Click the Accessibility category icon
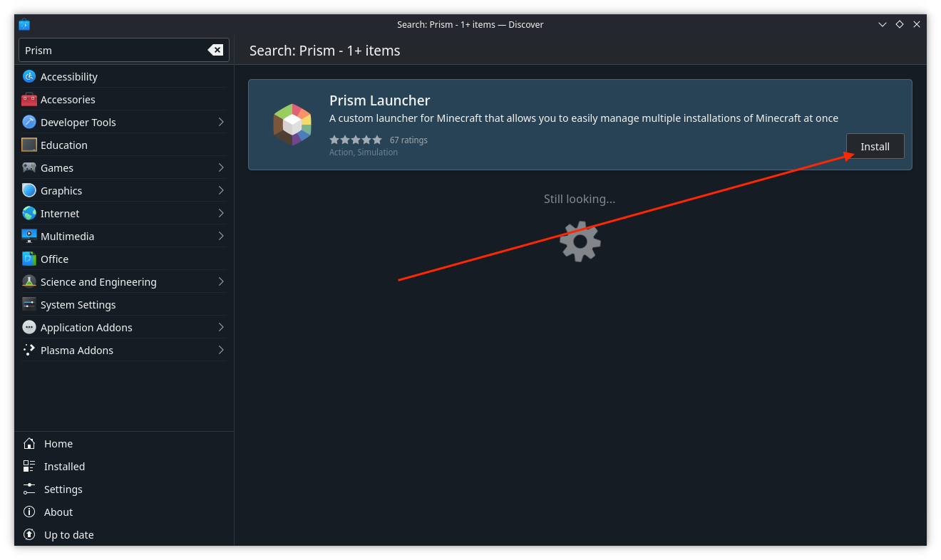This screenshot has height=560, width=941. [x=29, y=76]
